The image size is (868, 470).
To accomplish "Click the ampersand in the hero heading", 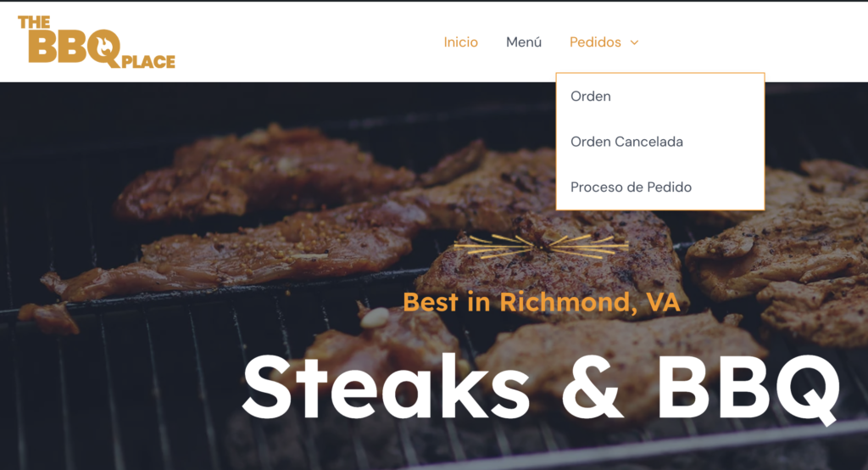I will coord(593,387).
